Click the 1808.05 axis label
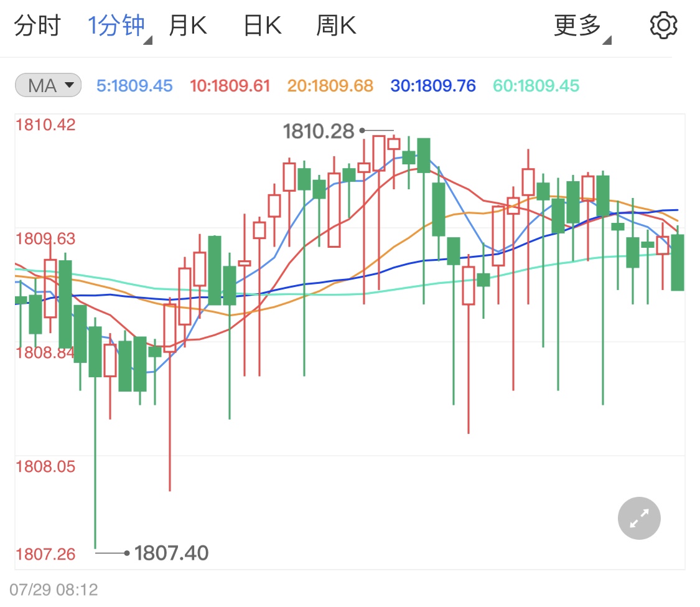This screenshot has height=607, width=700. (x=45, y=466)
